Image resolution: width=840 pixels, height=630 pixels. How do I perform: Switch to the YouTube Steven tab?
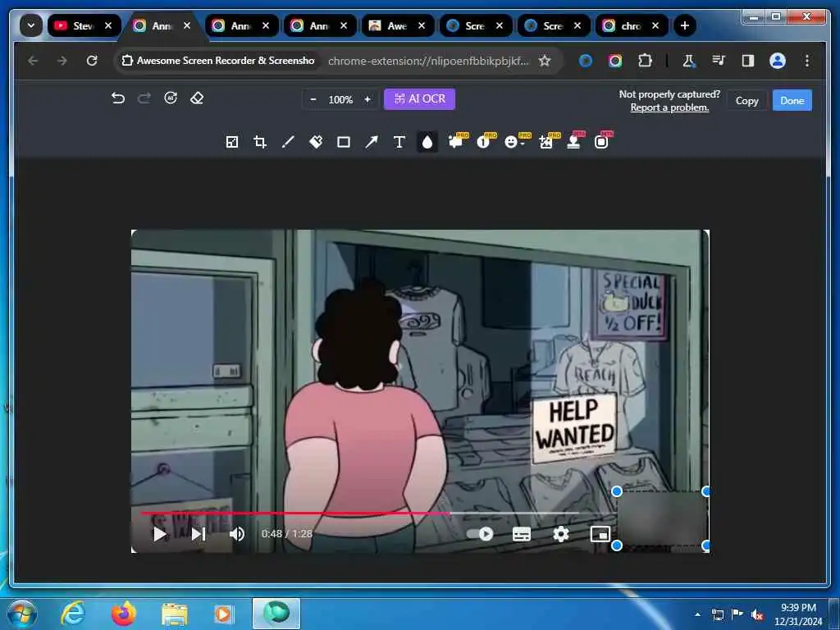click(83, 25)
